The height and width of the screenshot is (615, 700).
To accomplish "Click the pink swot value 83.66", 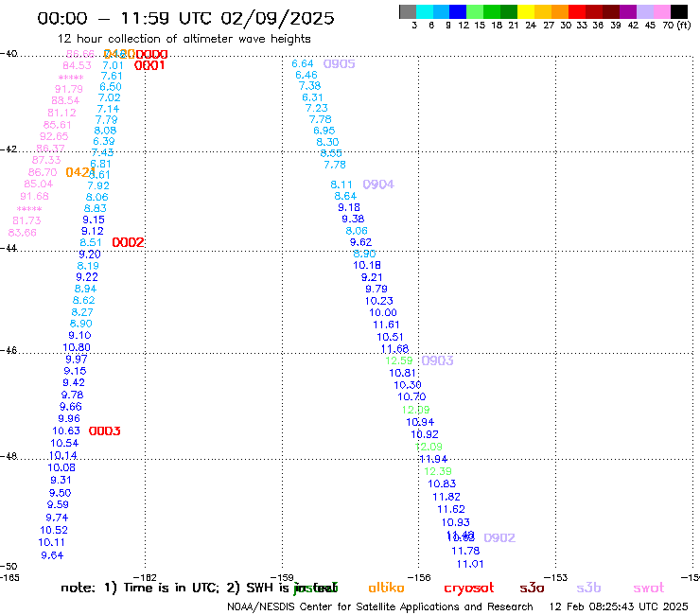I will [23, 233].
